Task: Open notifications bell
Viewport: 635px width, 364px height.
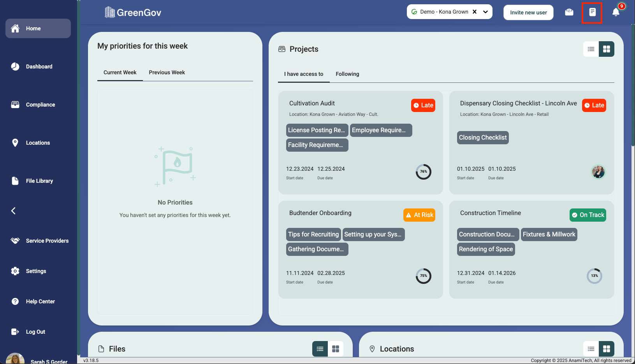Action: pos(616,12)
